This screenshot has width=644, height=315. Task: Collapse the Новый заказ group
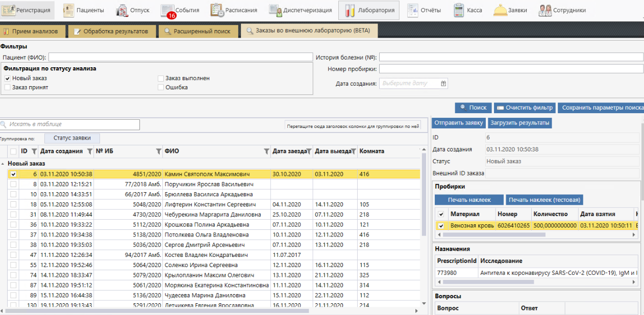pos(4,164)
